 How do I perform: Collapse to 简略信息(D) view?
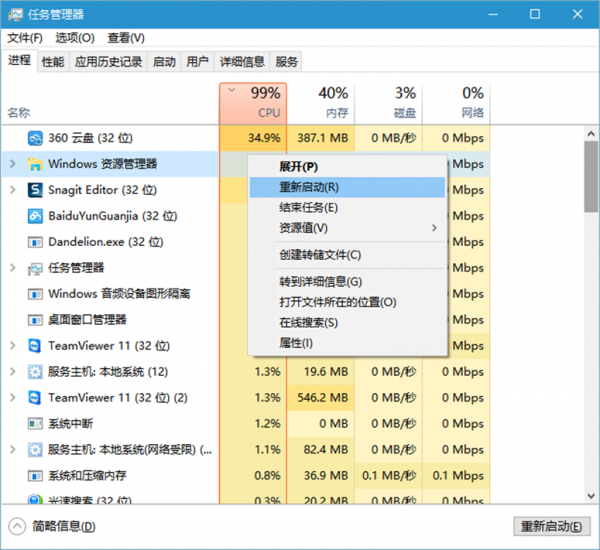pos(52,527)
